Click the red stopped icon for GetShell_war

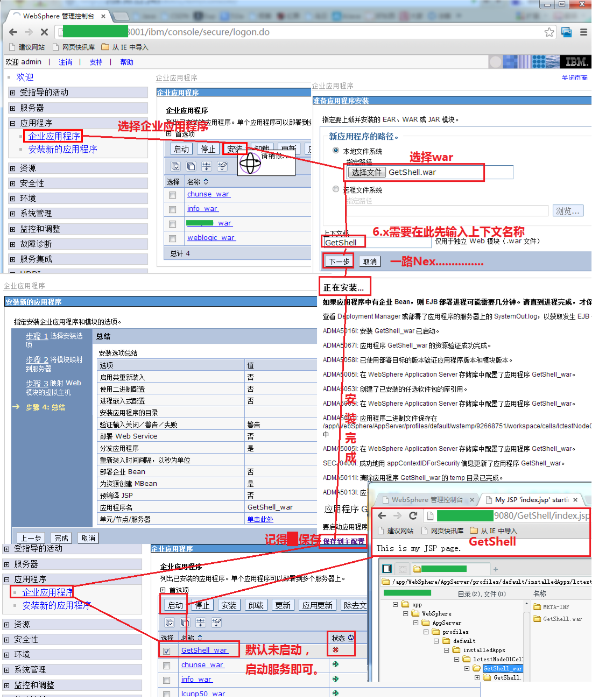tap(336, 650)
